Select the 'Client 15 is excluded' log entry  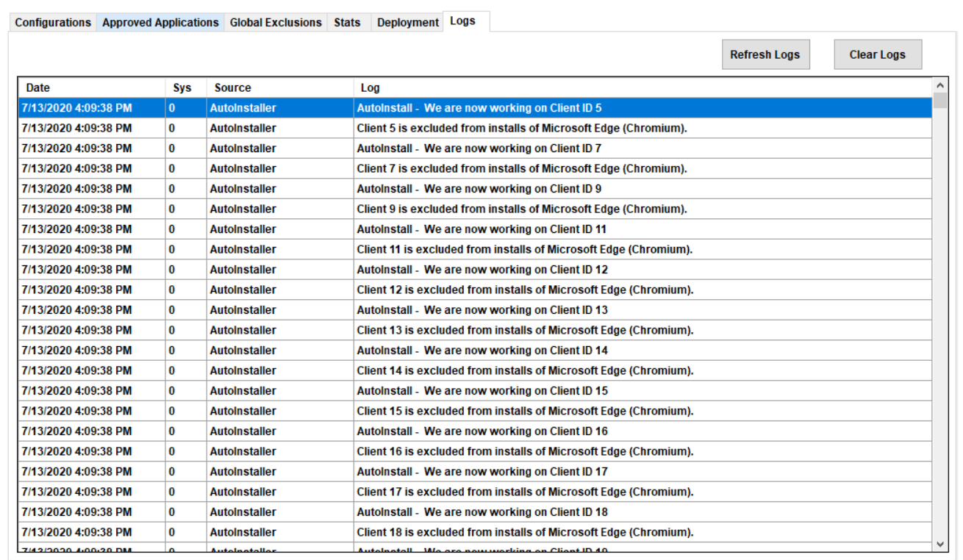(x=525, y=411)
